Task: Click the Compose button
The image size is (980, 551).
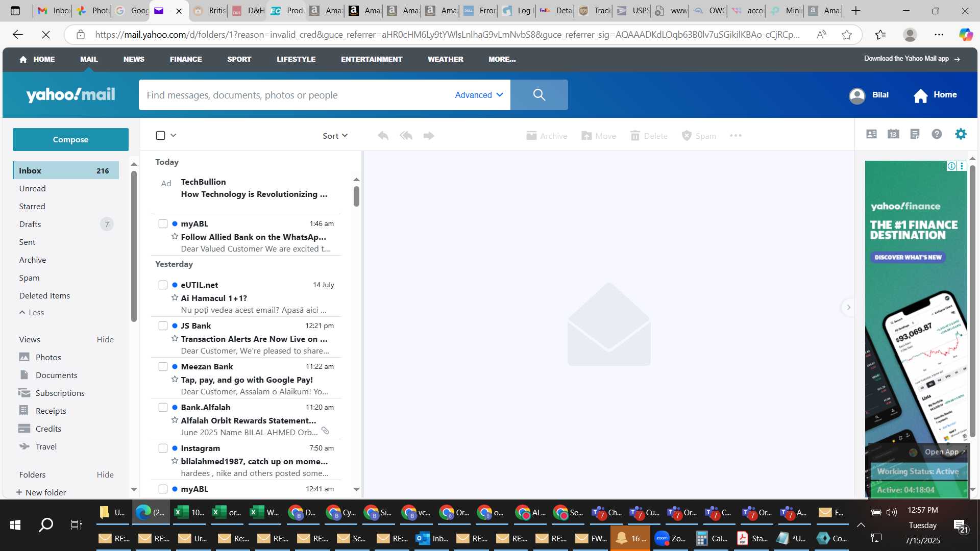Action: point(70,140)
